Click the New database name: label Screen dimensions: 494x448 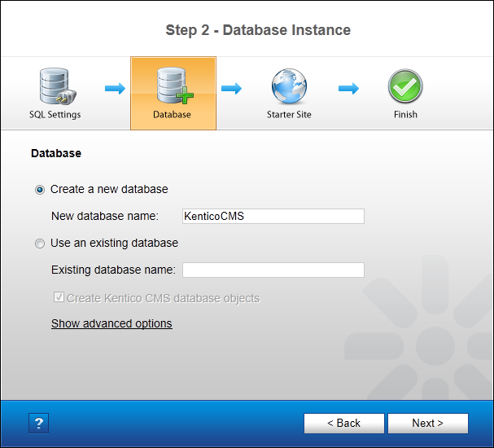[x=105, y=217]
